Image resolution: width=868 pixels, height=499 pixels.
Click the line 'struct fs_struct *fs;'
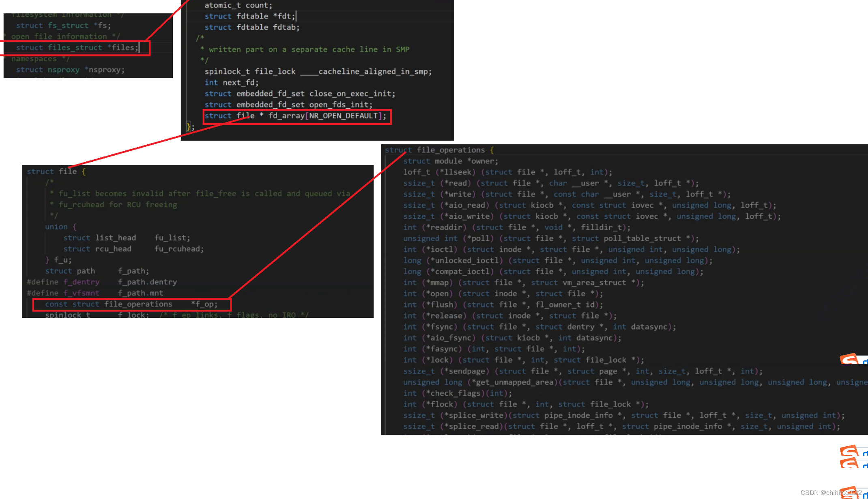[x=63, y=26]
